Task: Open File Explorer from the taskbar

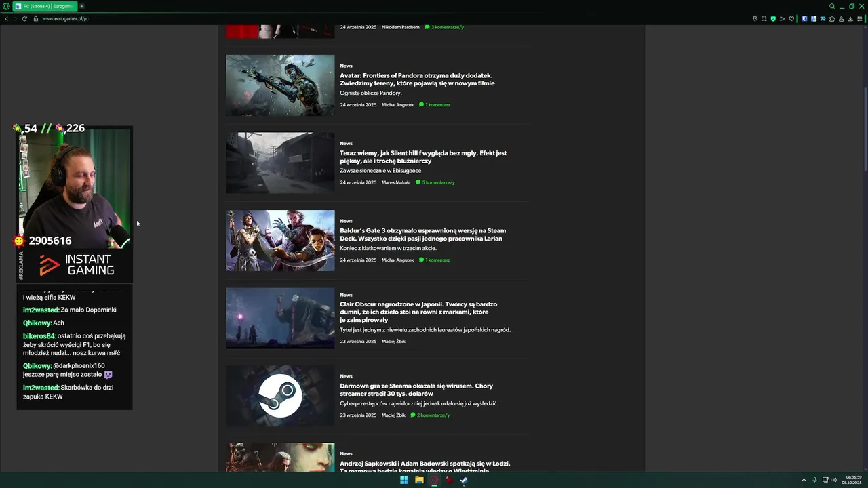Action: tap(419, 480)
